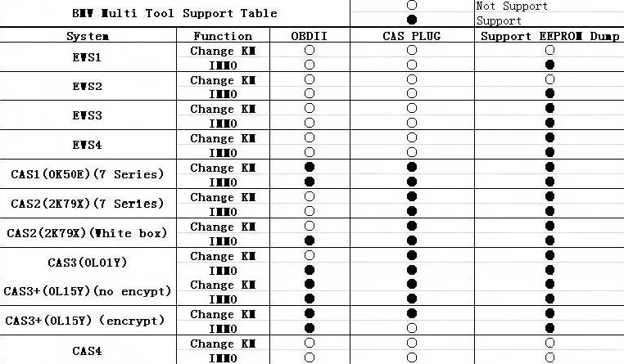This screenshot has height=364, width=624.
Task: Click the filled Support legend circle
Action: [x=412, y=20]
